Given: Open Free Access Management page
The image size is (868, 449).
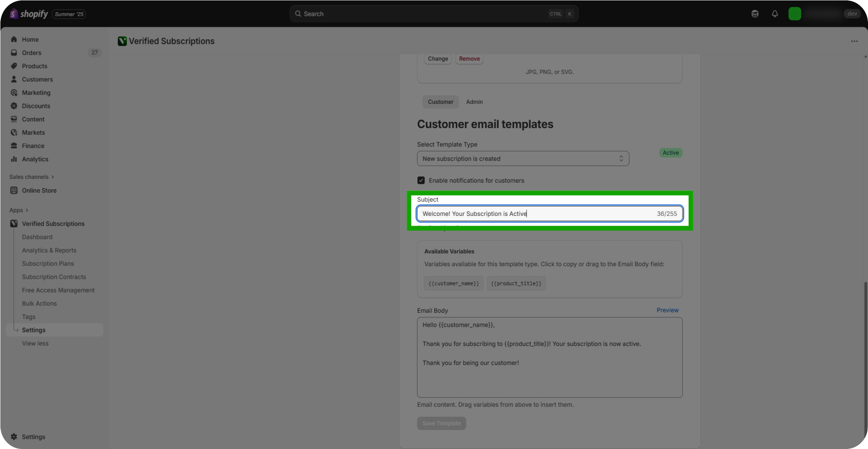Looking at the screenshot, I should click(x=58, y=290).
